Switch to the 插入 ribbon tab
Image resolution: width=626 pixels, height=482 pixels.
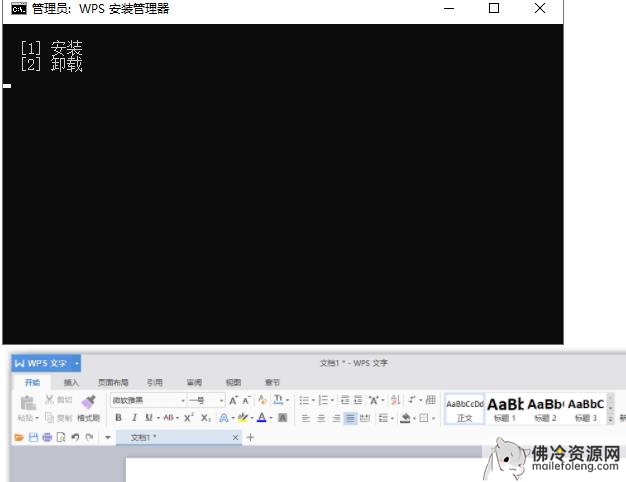click(71, 382)
